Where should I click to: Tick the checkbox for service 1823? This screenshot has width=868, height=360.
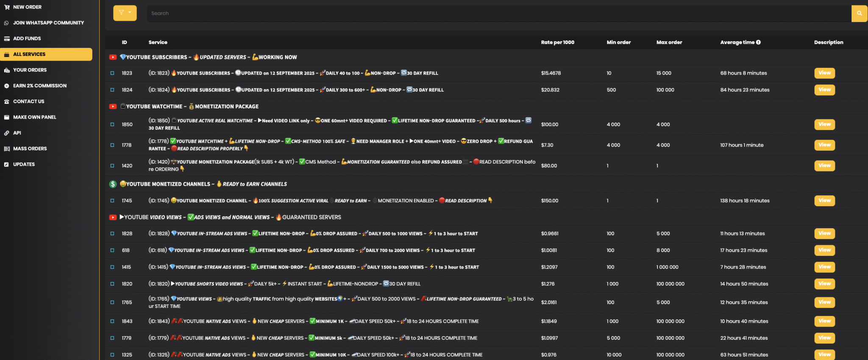[112, 73]
